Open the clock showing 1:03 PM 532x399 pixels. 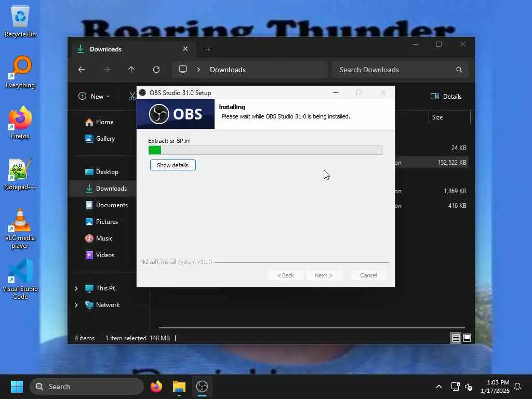click(x=495, y=387)
